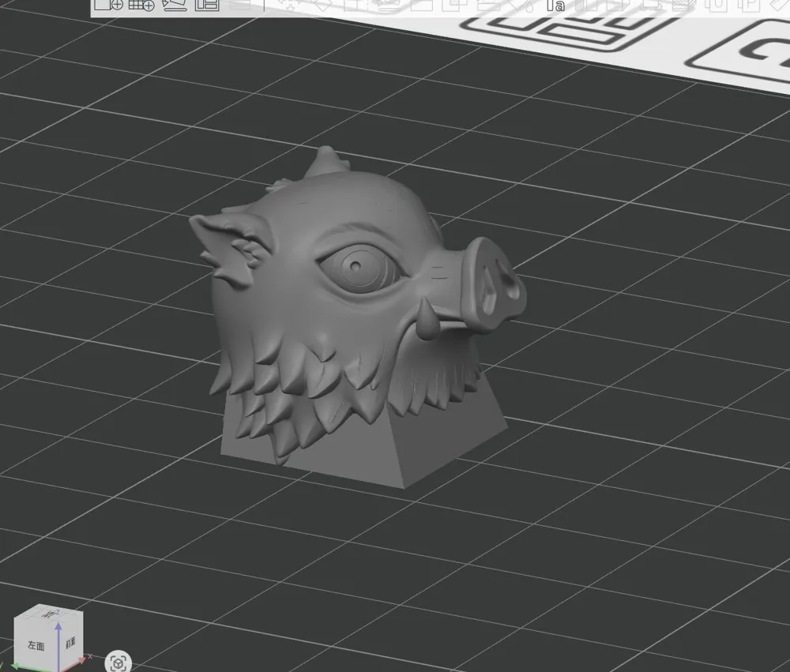Click the Add plate grid icon

click(141, 5)
